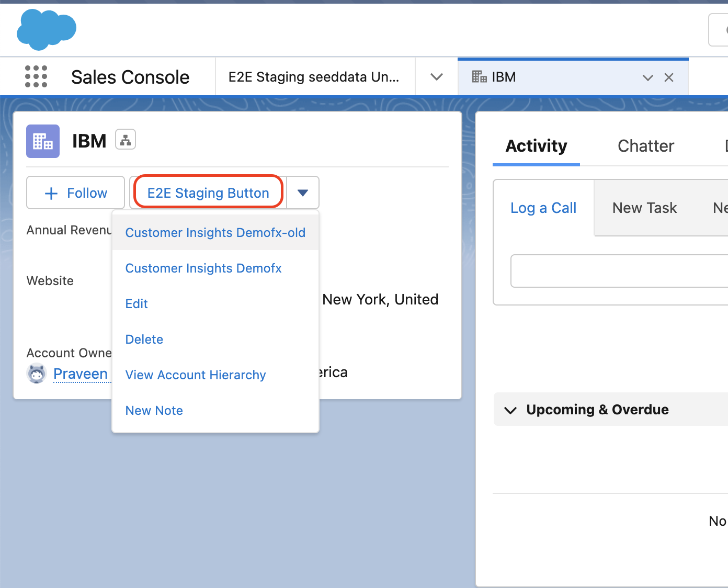This screenshot has height=588, width=728.
Task: Click the account hierarchy icon beside IBM
Action: tap(126, 140)
